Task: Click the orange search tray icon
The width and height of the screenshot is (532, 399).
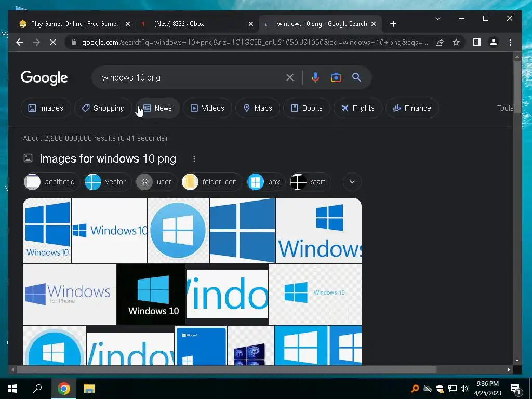Action: point(415,389)
